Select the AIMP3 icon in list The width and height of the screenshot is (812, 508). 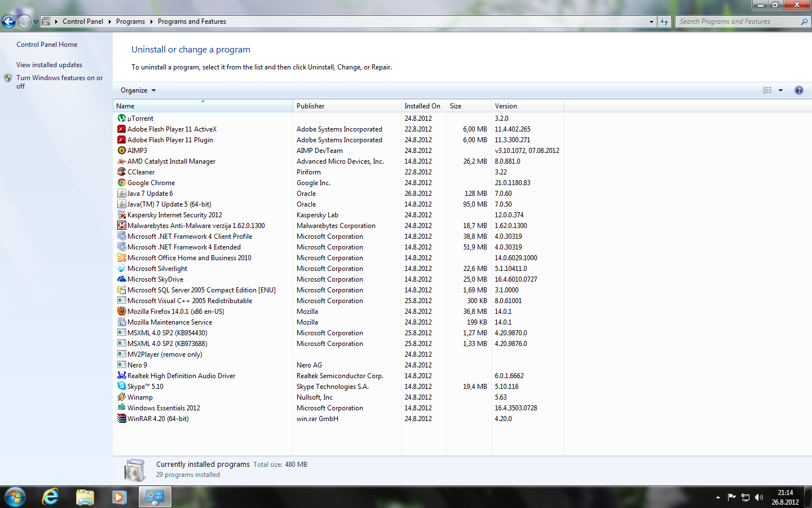tap(121, 151)
